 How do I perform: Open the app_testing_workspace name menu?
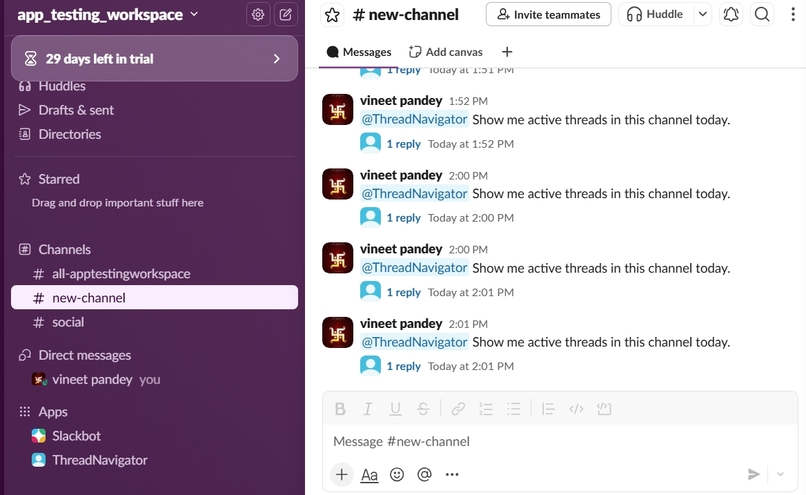[x=107, y=14]
